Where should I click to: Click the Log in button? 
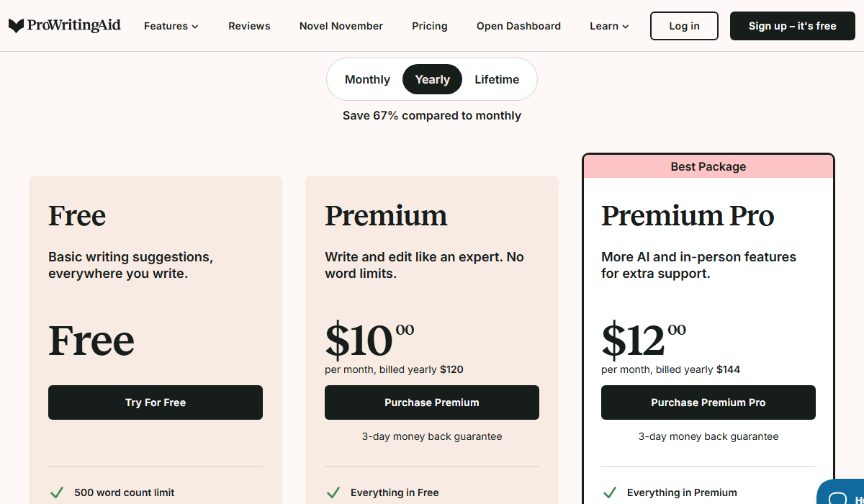pyautogui.click(x=683, y=25)
